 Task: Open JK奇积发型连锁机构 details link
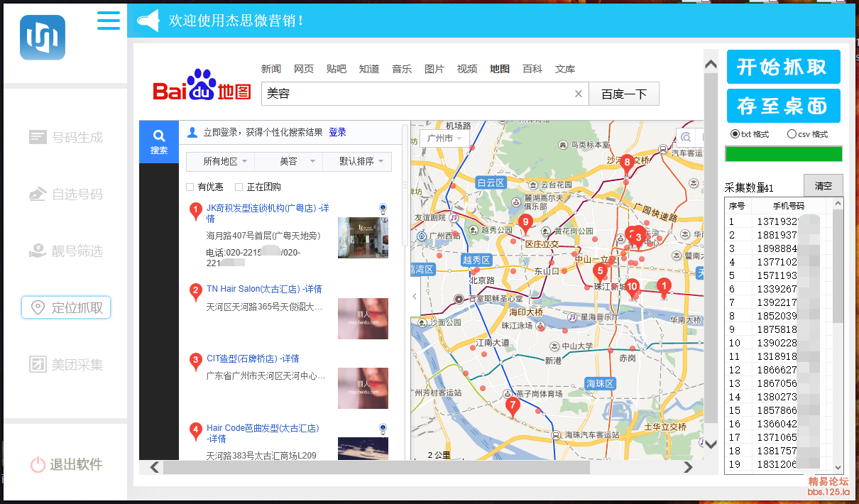click(x=268, y=214)
